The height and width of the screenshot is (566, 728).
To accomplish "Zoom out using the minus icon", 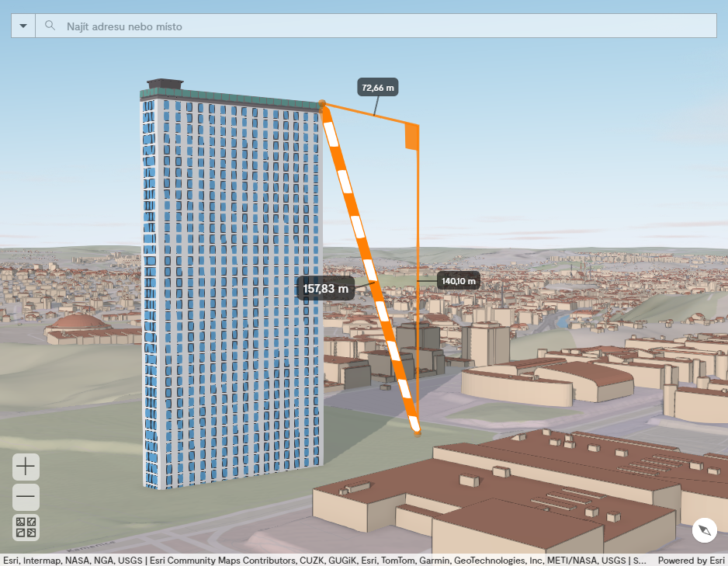I will click(25, 497).
